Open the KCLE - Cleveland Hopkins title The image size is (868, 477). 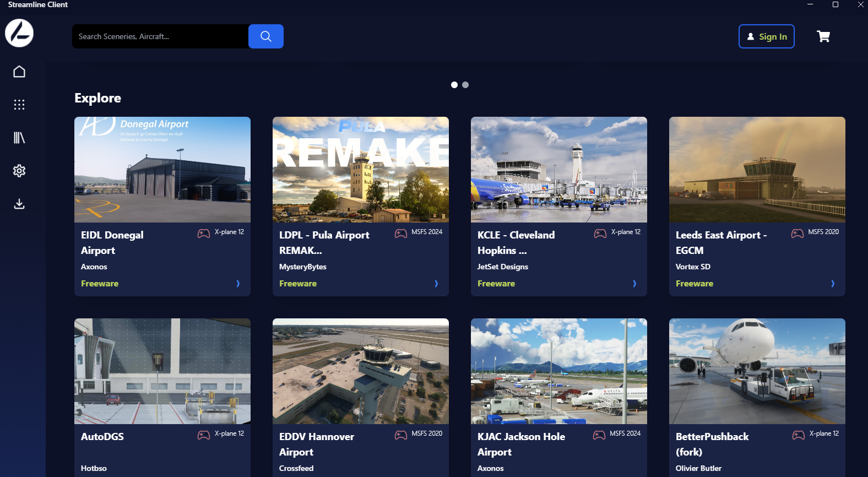coord(516,242)
